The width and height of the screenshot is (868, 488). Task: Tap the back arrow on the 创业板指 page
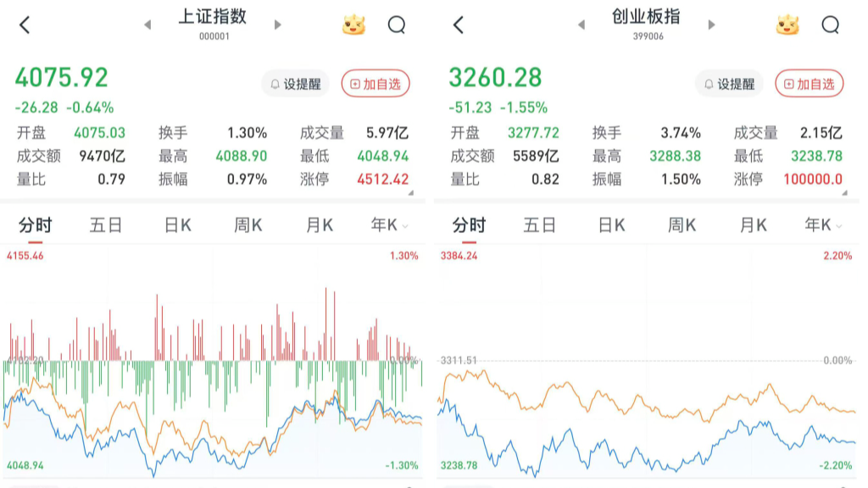(459, 25)
